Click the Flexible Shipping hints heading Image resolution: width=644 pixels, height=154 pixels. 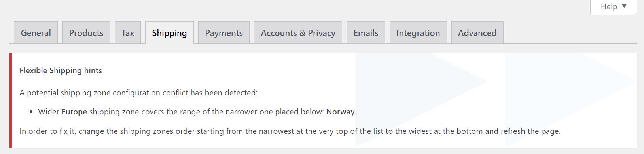pyautogui.click(x=61, y=70)
